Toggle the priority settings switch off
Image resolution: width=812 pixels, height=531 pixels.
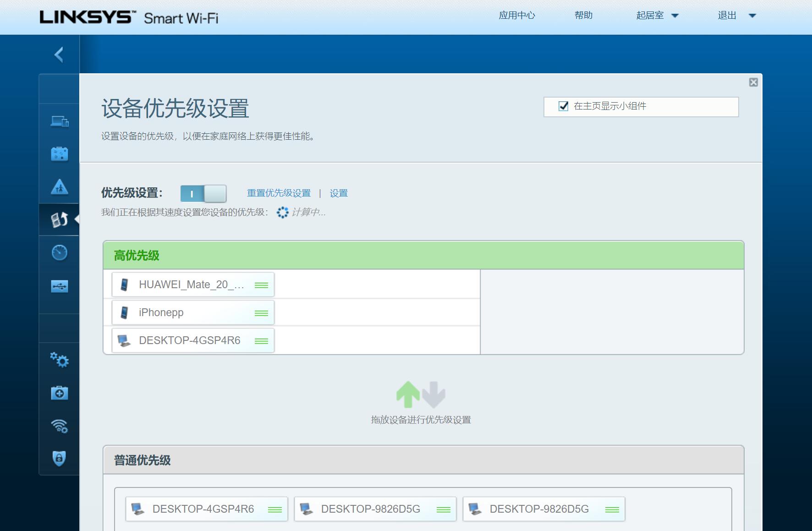click(203, 194)
